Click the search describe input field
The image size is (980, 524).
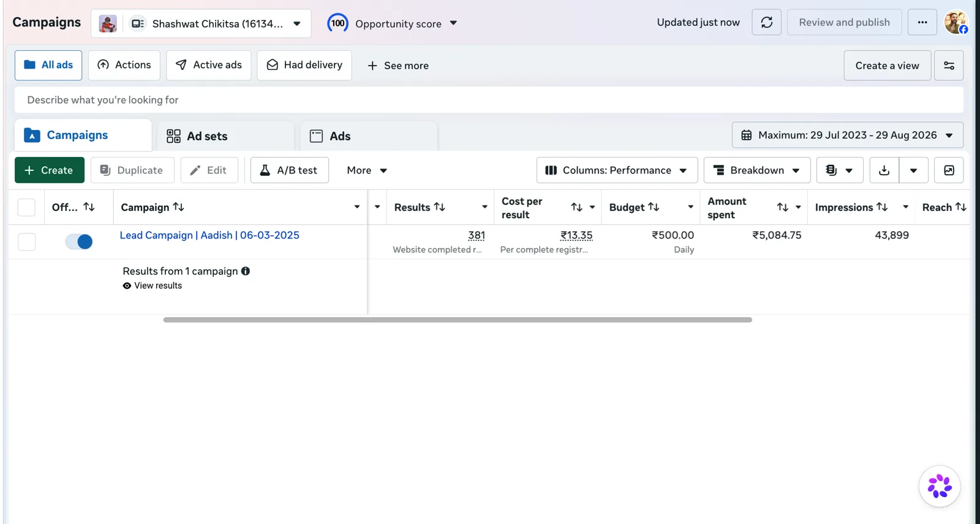(x=489, y=100)
